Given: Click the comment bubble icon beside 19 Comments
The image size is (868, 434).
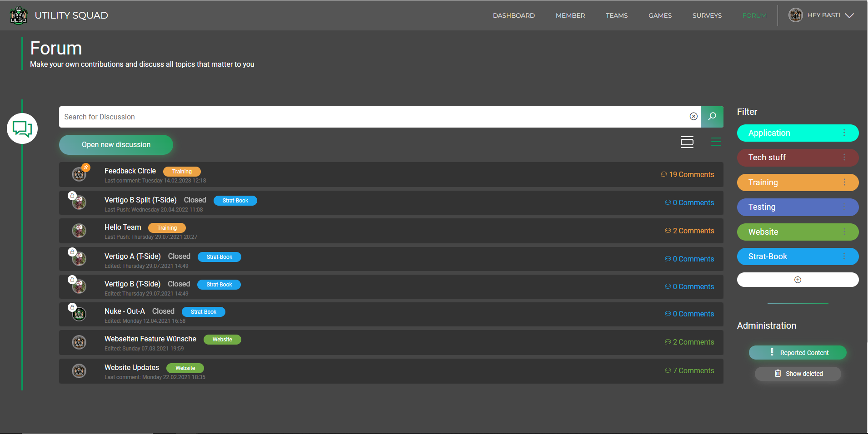Looking at the screenshot, I should tap(663, 174).
